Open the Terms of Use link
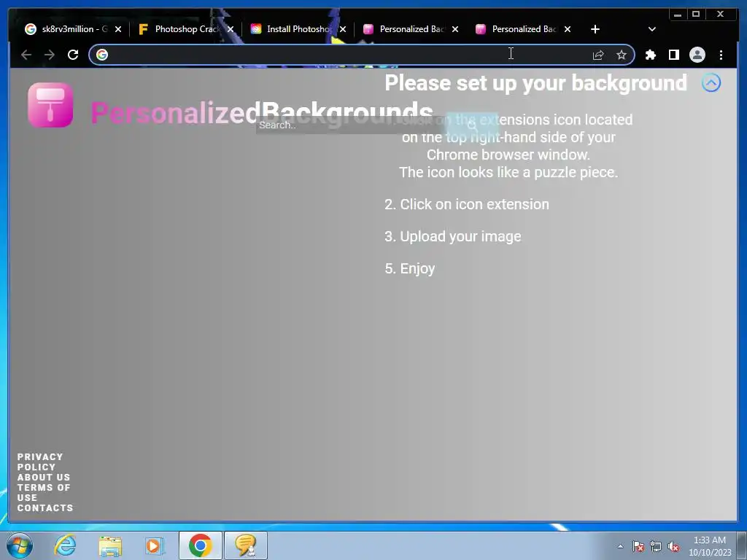Viewport: 747px width, 560px height. click(x=44, y=492)
